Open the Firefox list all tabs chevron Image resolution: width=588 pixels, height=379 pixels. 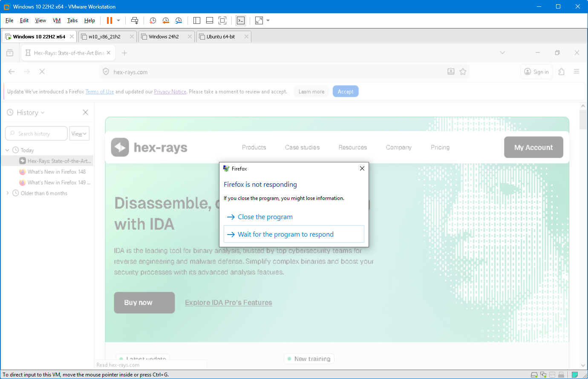tap(502, 53)
